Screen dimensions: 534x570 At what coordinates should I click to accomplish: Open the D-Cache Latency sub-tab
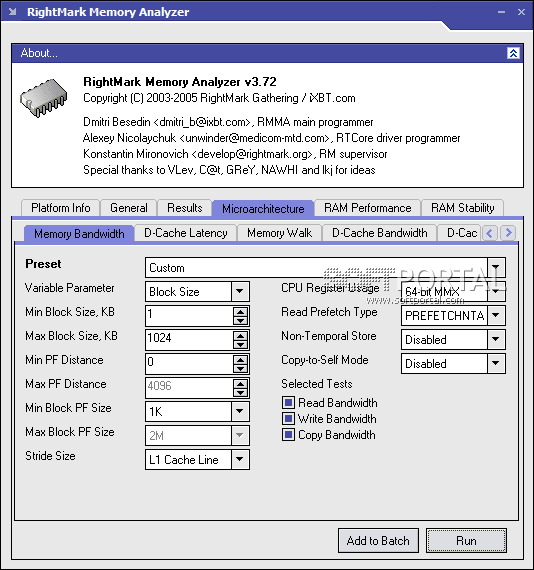pos(186,233)
